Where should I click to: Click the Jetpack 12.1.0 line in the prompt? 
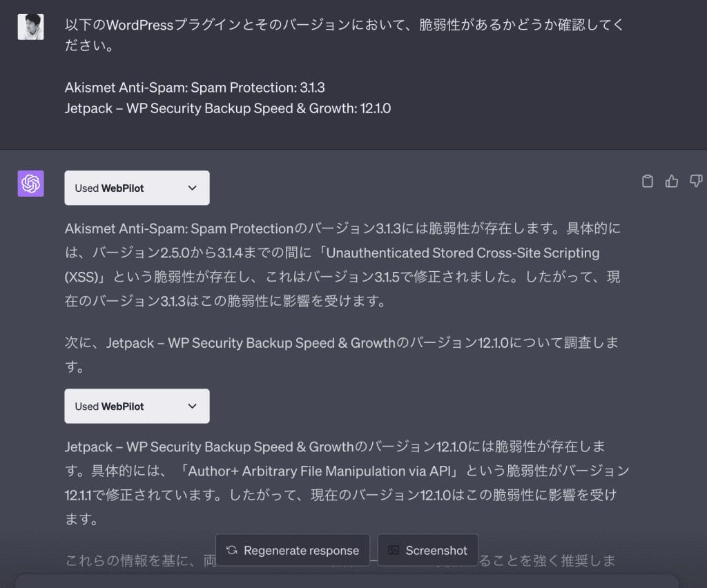click(228, 108)
